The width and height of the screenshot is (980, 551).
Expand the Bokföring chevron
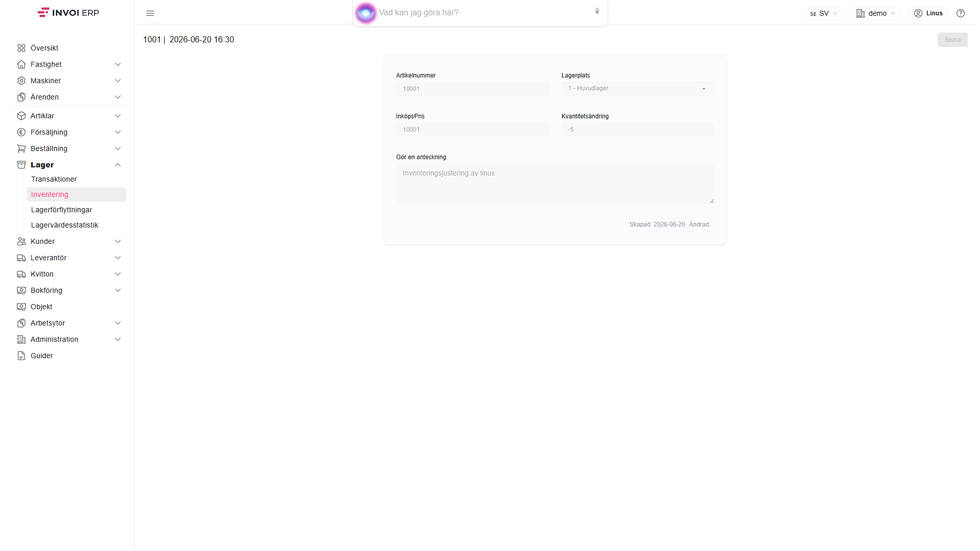(118, 290)
